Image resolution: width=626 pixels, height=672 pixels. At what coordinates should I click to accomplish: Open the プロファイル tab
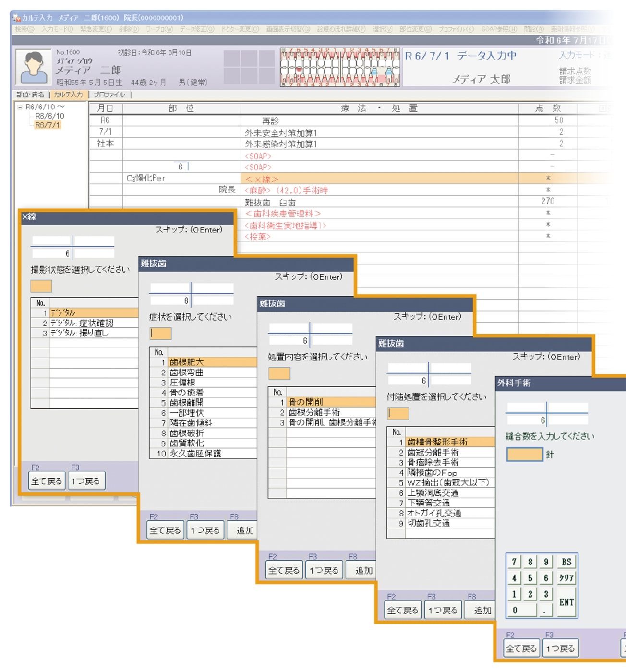point(109,95)
